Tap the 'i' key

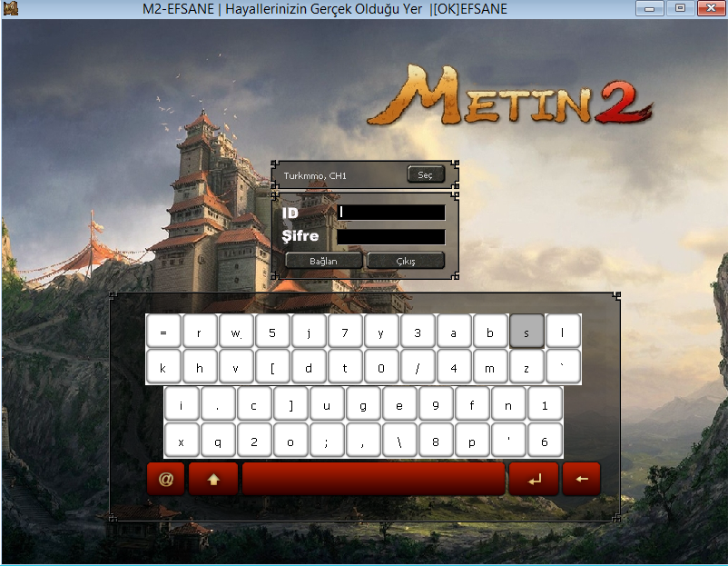182,405
